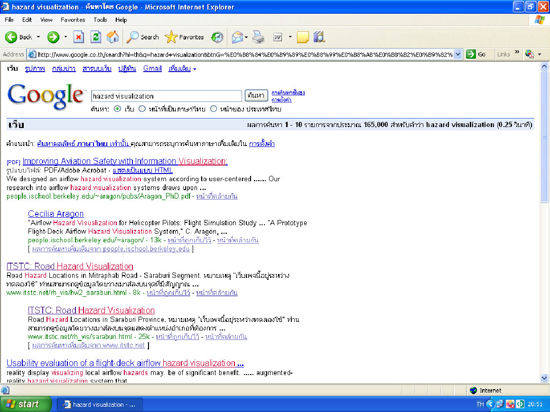550x412 pixels.
Task: Go to the Home page icon
Action: click(x=113, y=37)
